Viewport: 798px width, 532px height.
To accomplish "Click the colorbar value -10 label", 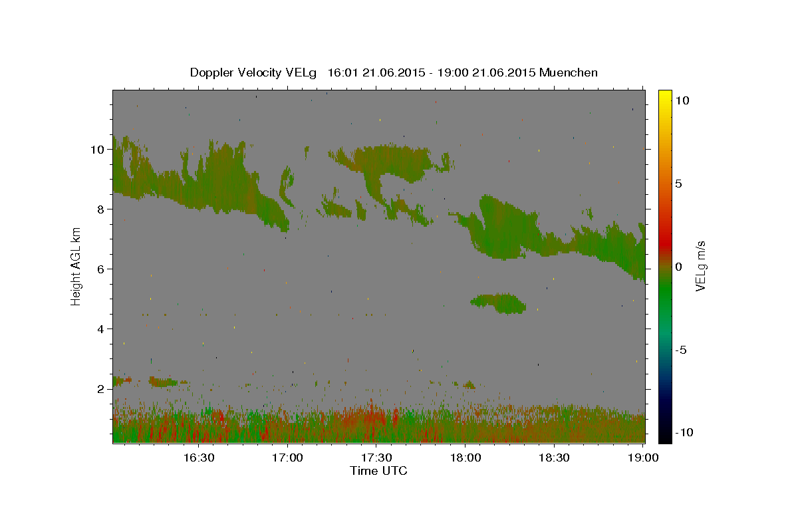I will coord(683,432).
